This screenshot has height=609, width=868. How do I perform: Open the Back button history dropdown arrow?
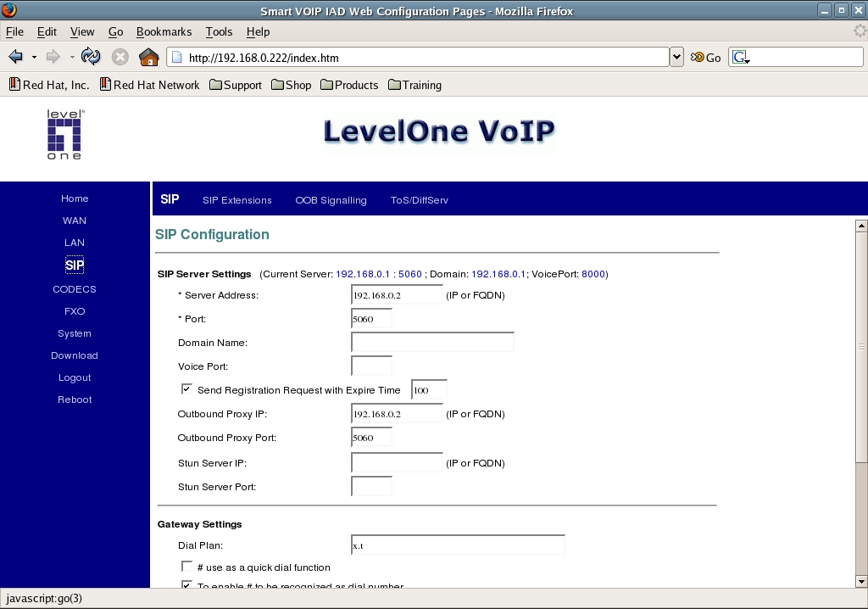point(34,57)
